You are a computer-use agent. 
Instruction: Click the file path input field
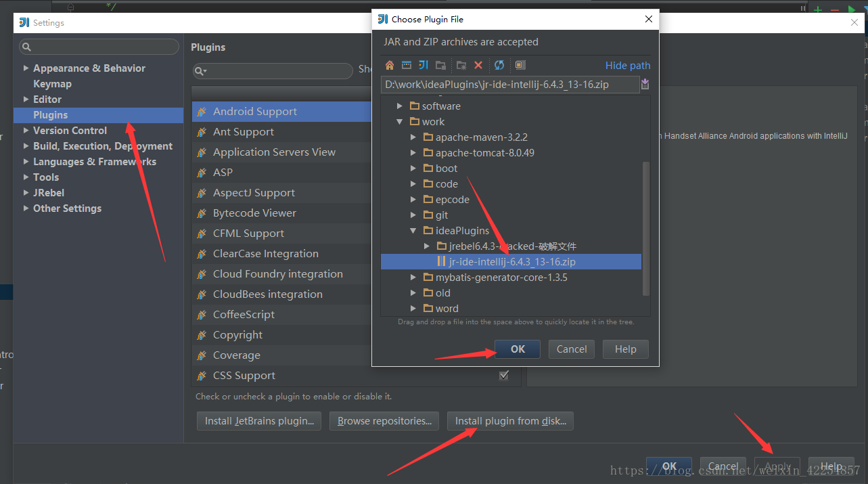[509, 84]
